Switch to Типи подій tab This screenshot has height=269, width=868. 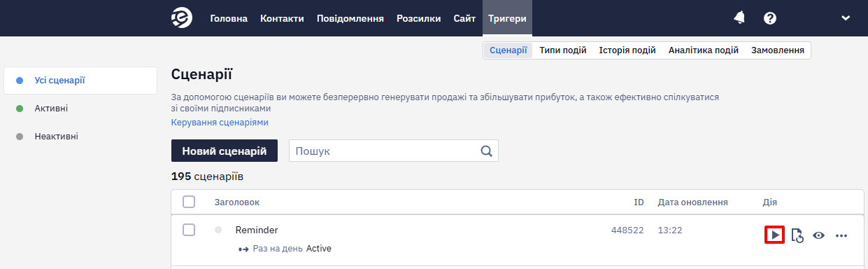click(563, 50)
